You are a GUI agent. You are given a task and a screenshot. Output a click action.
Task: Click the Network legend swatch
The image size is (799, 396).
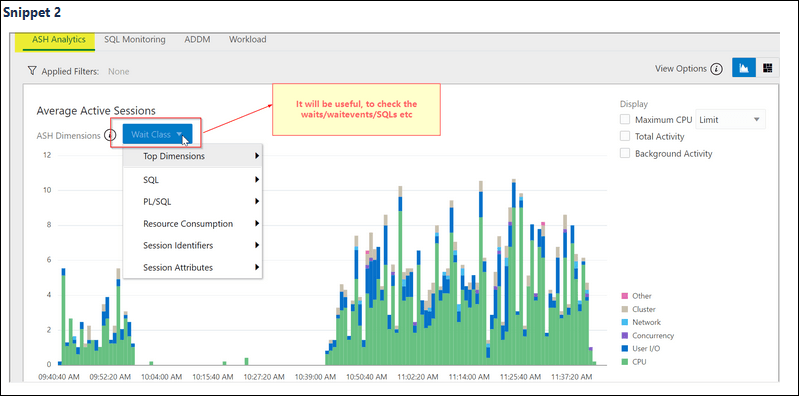point(625,322)
